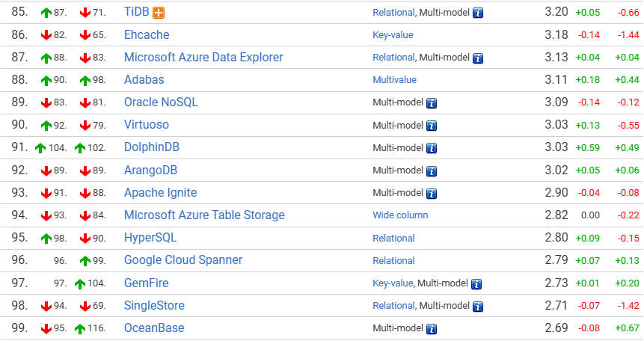This screenshot has height=341, width=644.
Task: Click the Wide column category link
Action: [x=400, y=215]
